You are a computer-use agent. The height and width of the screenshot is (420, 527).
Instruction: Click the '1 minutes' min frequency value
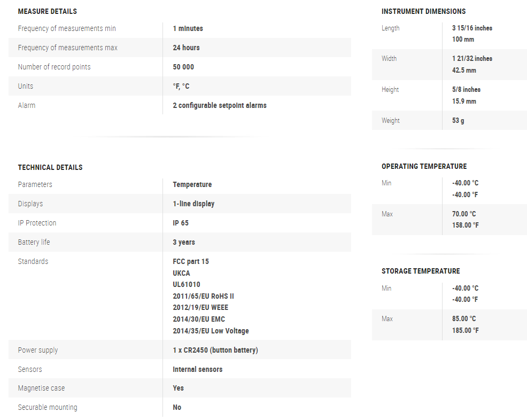tap(188, 28)
